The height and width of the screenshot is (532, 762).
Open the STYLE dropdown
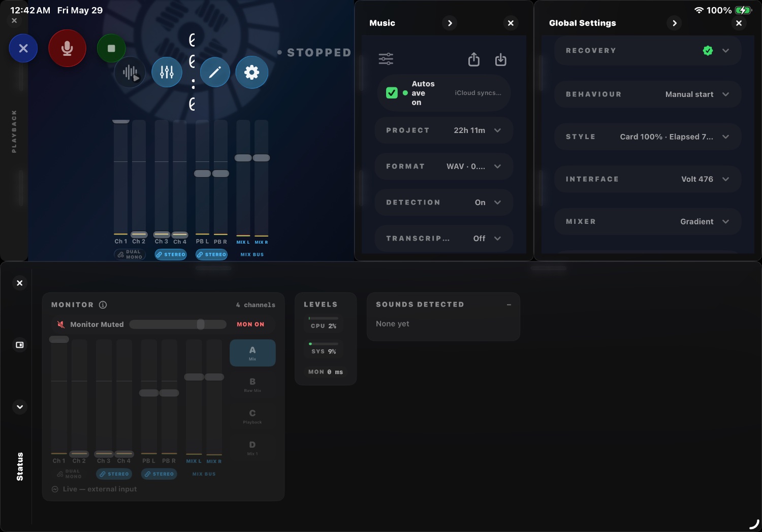(648, 137)
